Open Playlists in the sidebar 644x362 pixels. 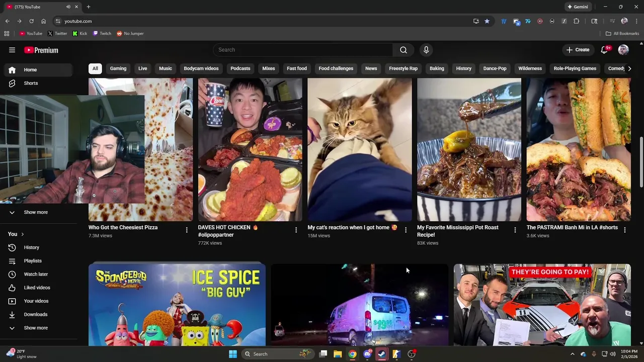[x=38, y=261]
